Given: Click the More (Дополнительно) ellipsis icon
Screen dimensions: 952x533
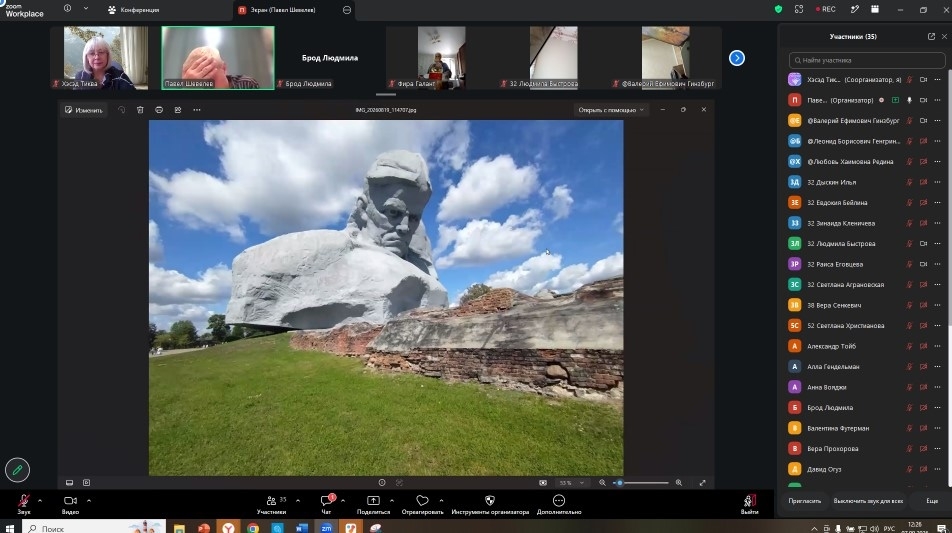Looking at the screenshot, I should [x=559, y=501].
